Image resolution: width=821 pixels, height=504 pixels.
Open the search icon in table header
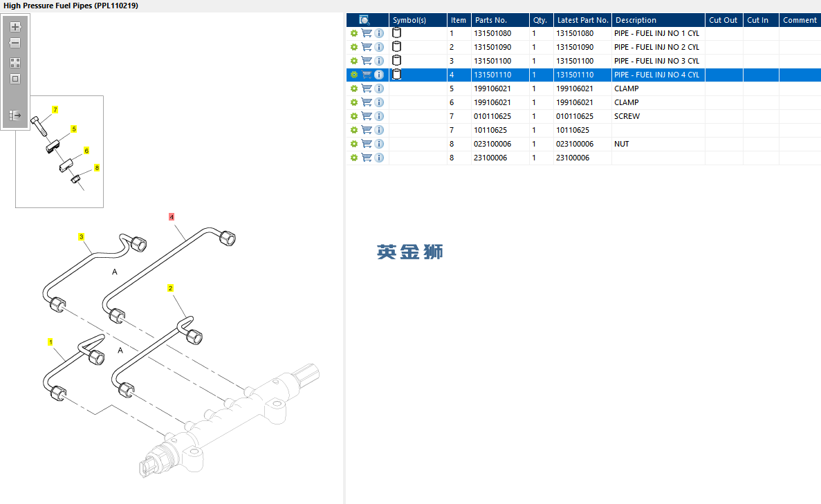pyautogui.click(x=365, y=20)
